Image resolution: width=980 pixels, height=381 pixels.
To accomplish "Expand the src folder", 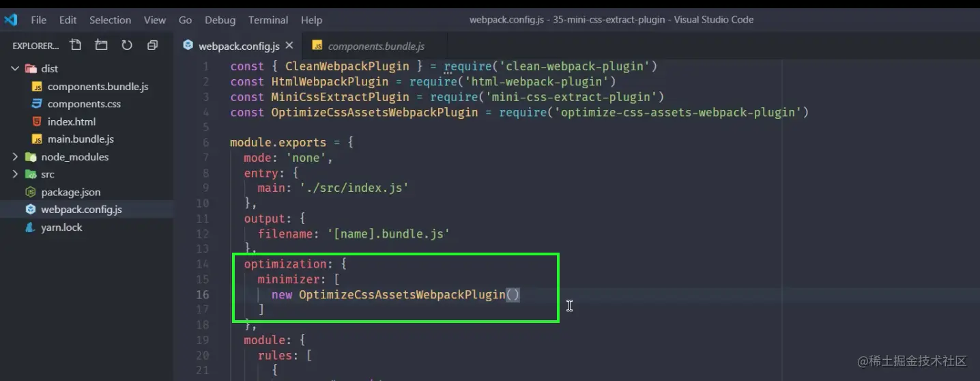I will pos(14,174).
